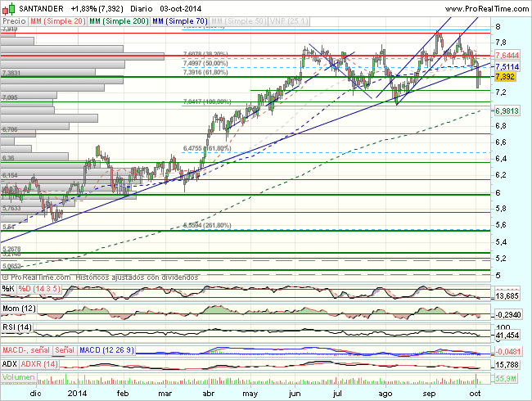Click the 6,706 support level label
This screenshot has width=532, height=401.
pos(10,129)
